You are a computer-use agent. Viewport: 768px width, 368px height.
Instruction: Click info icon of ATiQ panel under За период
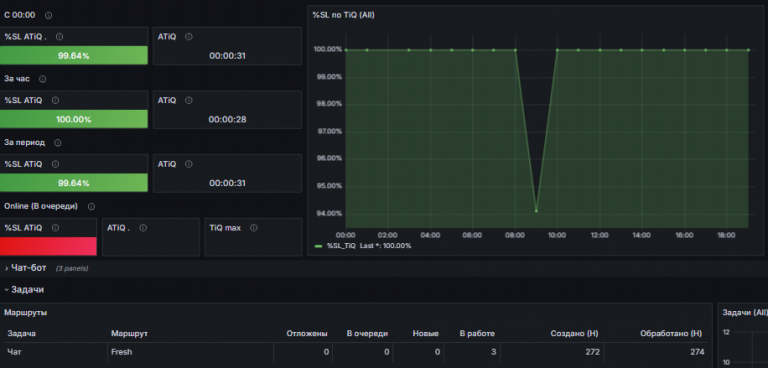click(189, 164)
